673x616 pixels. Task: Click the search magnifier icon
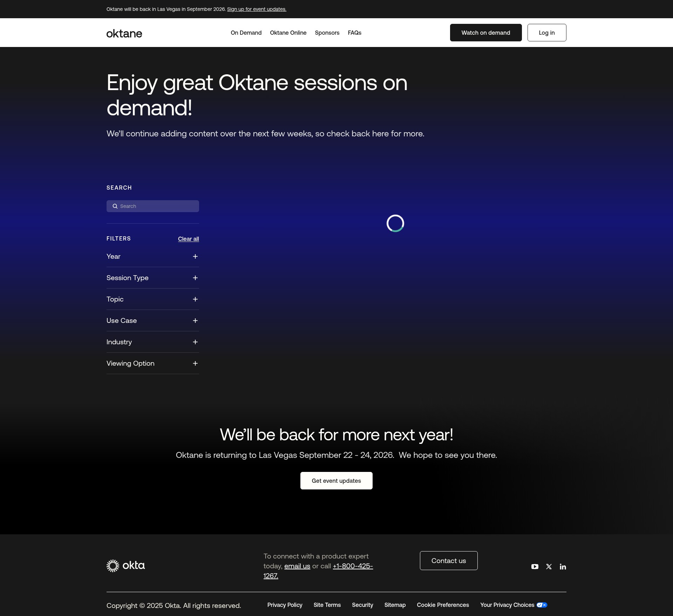click(115, 206)
